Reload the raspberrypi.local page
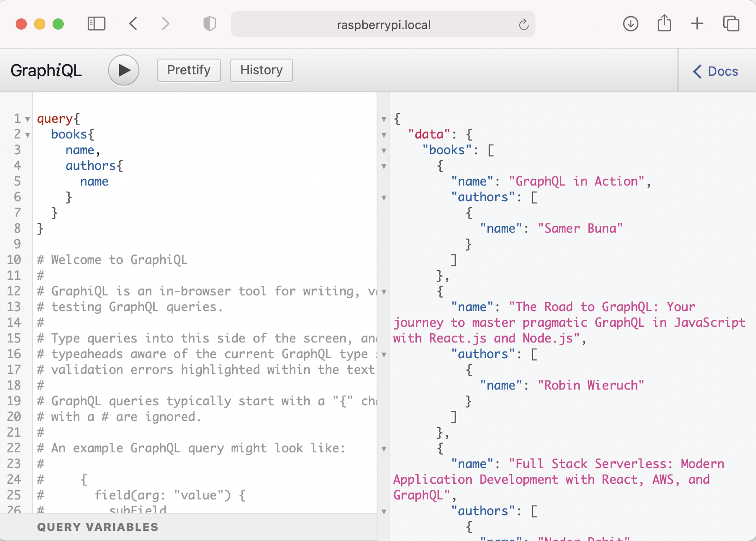 tap(523, 24)
